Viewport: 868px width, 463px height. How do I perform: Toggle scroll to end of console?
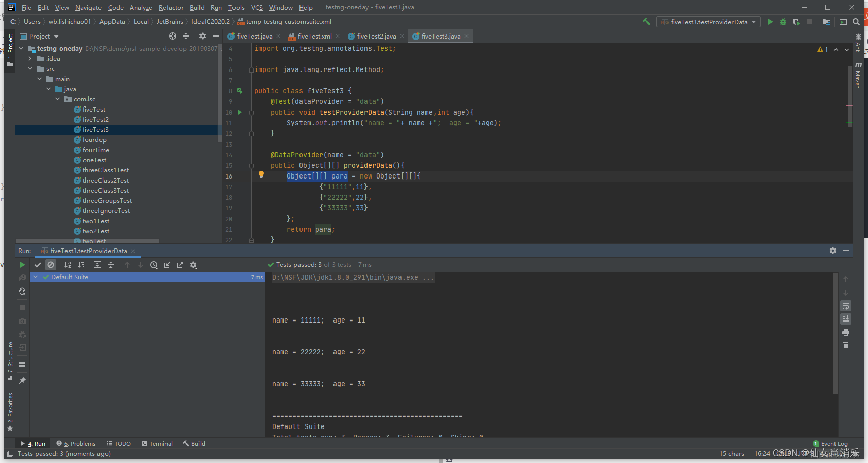846,319
